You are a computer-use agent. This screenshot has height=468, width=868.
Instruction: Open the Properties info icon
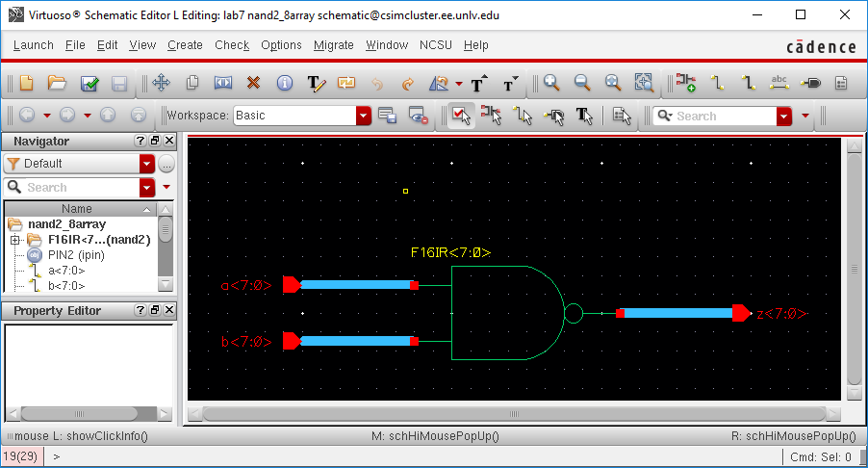[x=285, y=83]
